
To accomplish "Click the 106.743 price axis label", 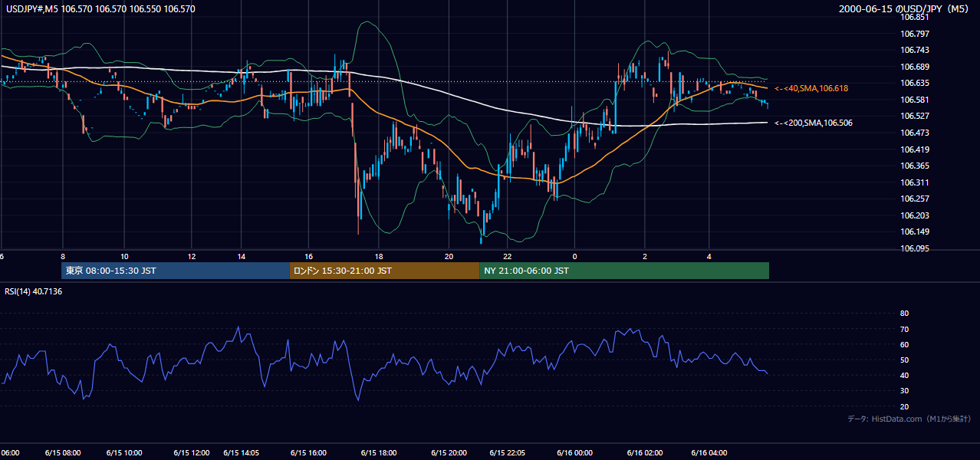I will click(914, 50).
